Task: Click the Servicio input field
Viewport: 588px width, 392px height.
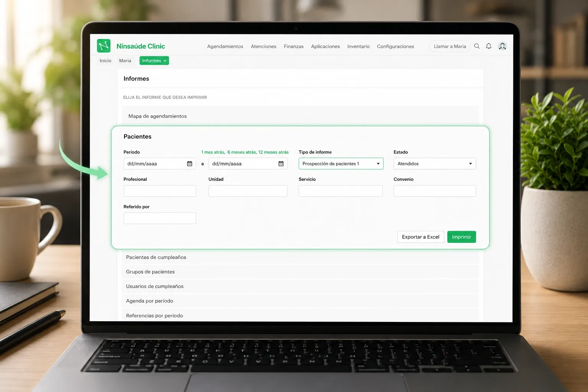Action: (x=340, y=191)
